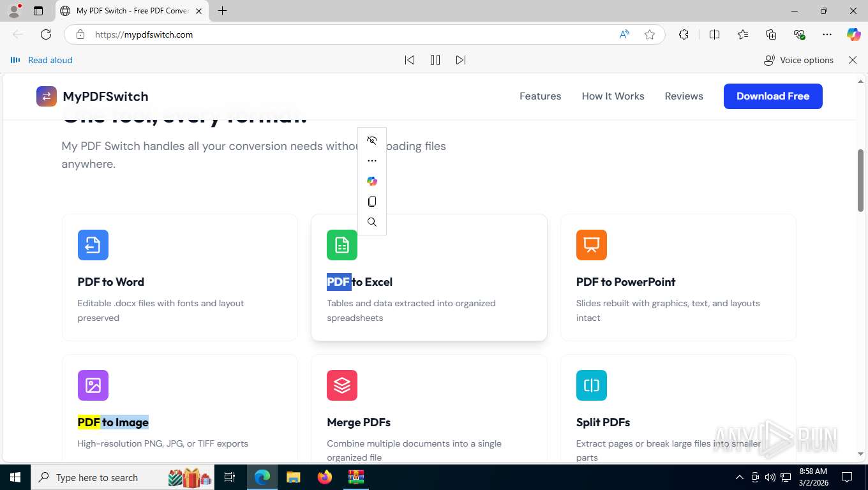
Task: Toggle Split screen view
Action: coord(715,34)
